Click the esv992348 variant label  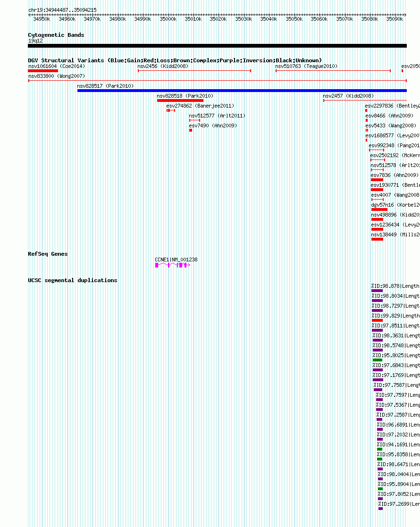[x=394, y=145]
